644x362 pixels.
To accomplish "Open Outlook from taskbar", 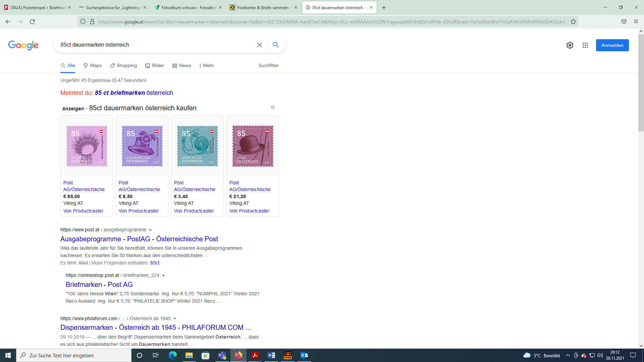I will [x=304, y=355].
